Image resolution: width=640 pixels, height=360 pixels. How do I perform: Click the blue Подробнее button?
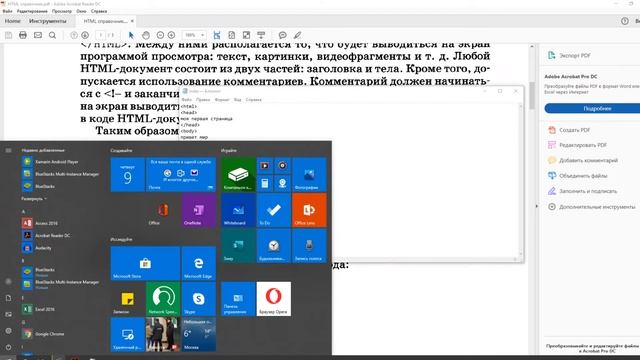coord(597,109)
